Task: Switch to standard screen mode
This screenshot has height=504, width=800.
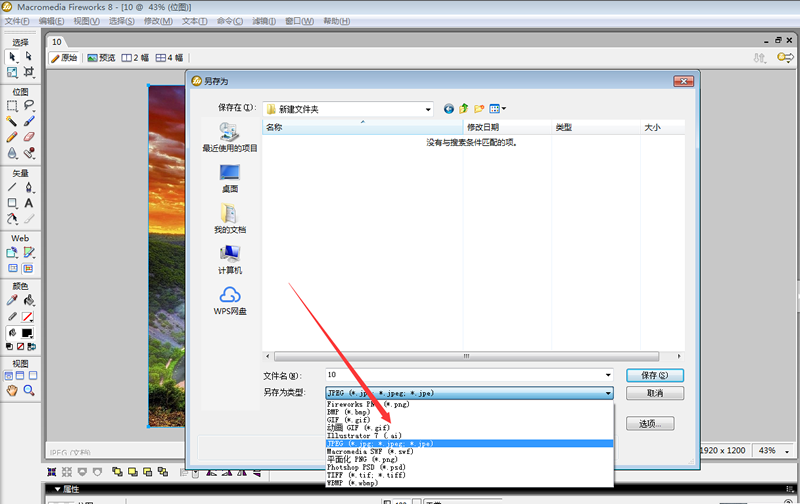Action: click(x=9, y=376)
